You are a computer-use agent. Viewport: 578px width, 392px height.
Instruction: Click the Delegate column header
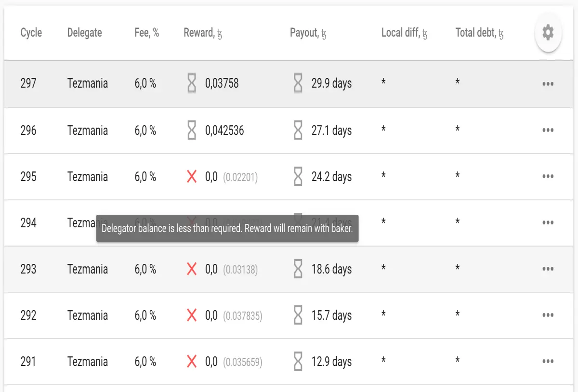coord(85,33)
